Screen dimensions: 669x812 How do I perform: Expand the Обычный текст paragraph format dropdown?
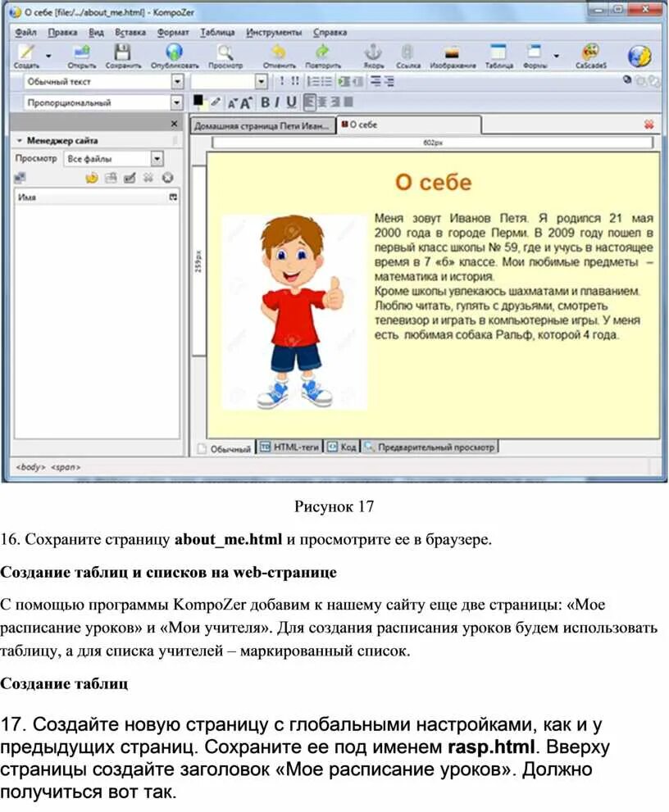pos(177,81)
